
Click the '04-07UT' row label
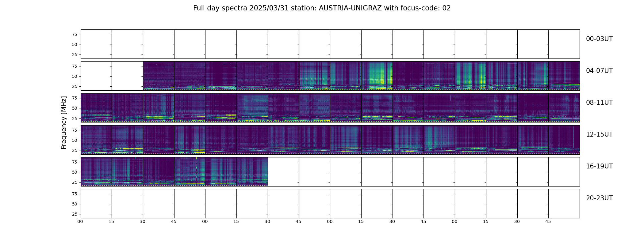point(599,71)
